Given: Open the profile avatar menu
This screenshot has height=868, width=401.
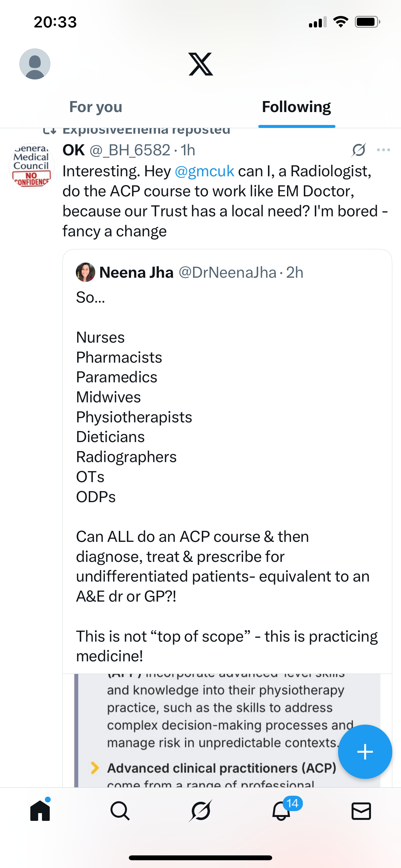Looking at the screenshot, I should pos(35,64).
